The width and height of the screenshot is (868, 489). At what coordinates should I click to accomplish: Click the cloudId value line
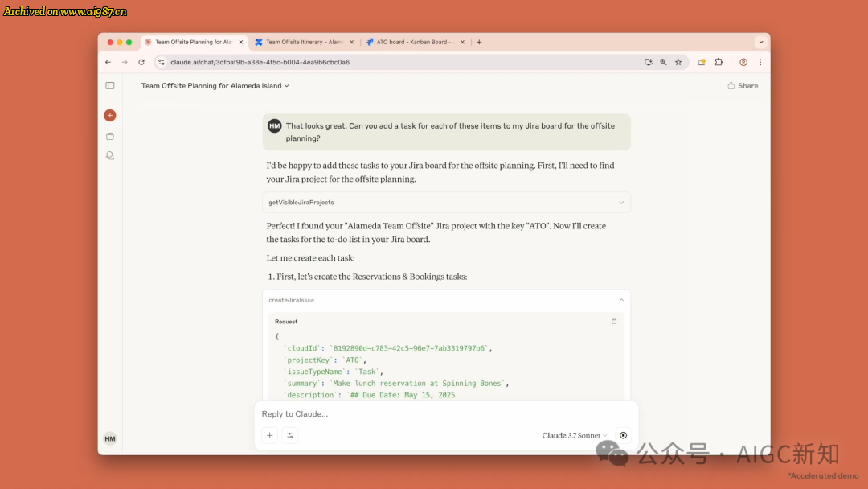[x=387, y=348]
